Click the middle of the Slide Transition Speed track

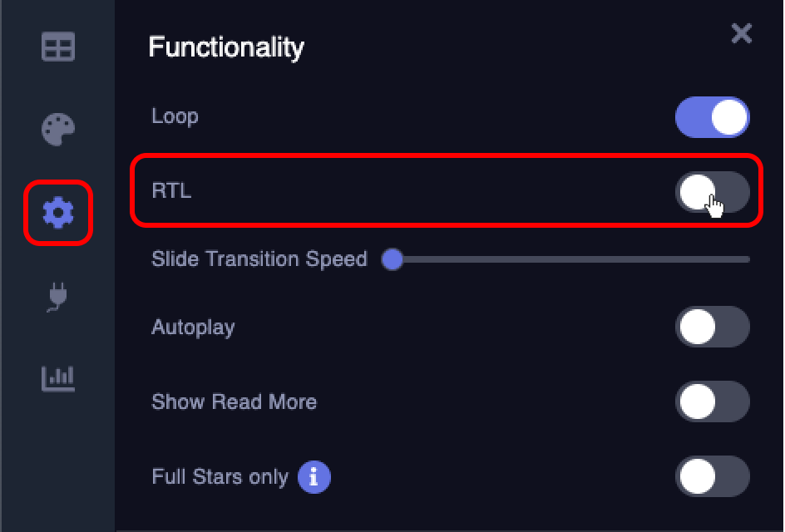point(571,259)
